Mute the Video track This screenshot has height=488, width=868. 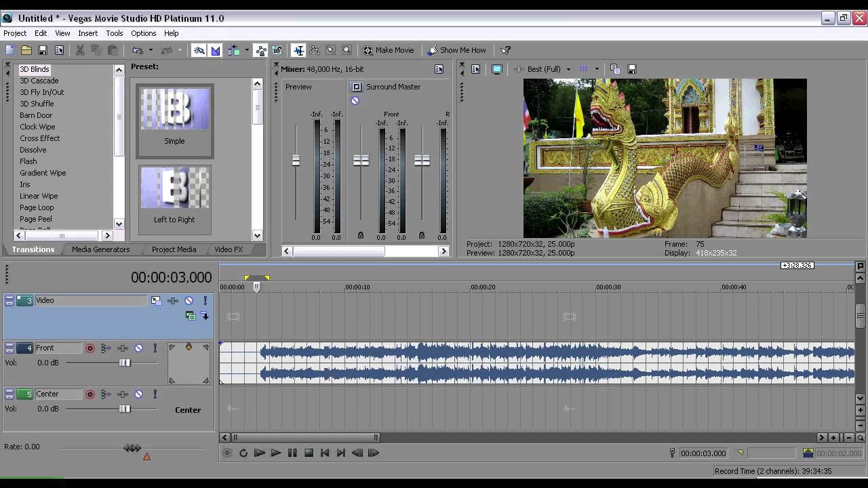pos(189,301)
